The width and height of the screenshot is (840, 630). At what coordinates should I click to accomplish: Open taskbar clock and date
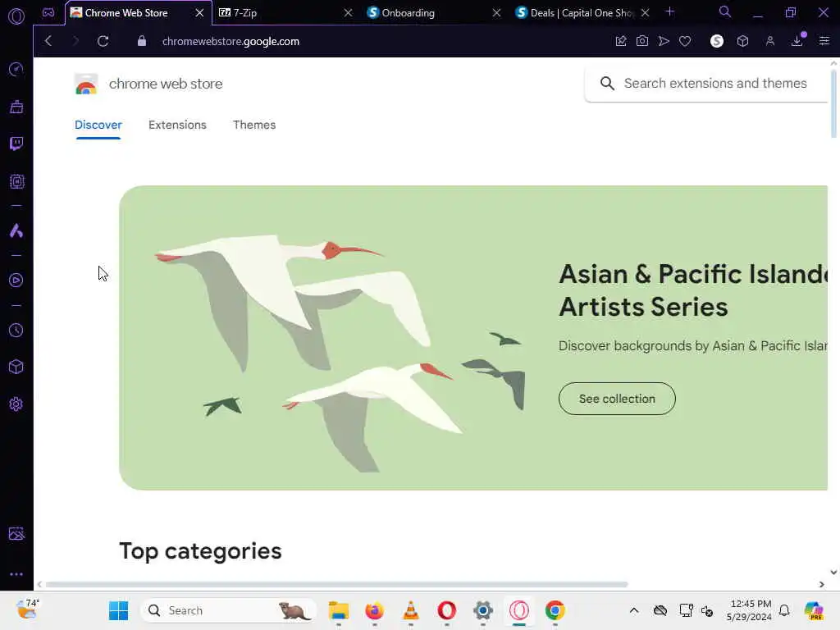click(750, 610)
